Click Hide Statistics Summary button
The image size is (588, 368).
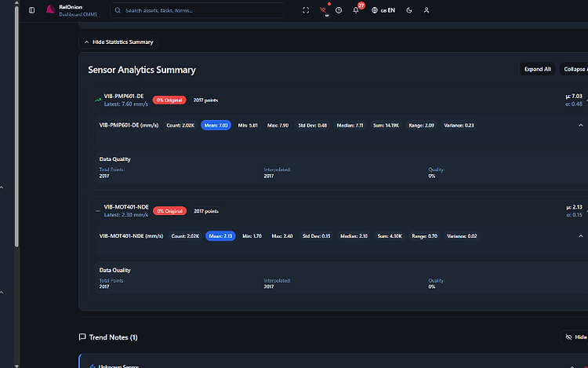[x=118, y=42]
